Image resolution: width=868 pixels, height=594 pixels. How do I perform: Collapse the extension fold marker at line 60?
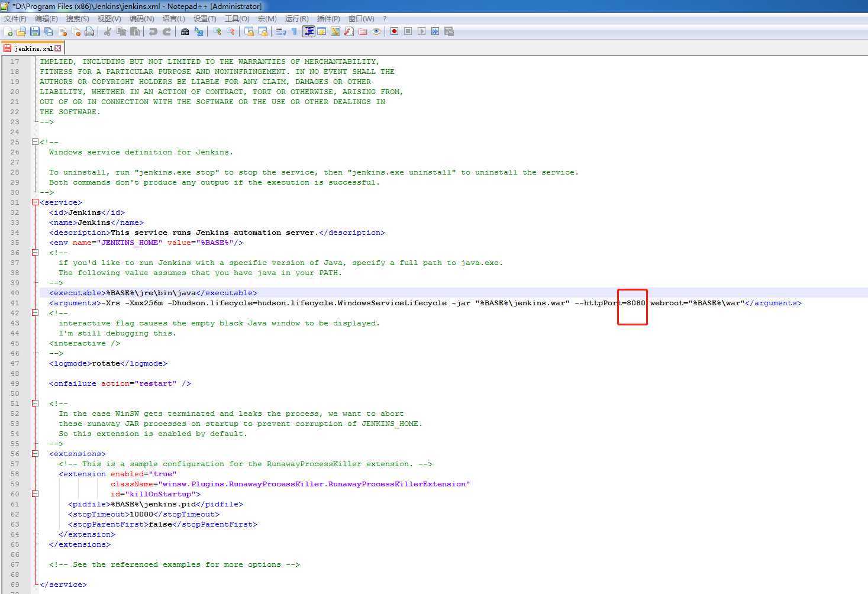[x=35, y=494]
